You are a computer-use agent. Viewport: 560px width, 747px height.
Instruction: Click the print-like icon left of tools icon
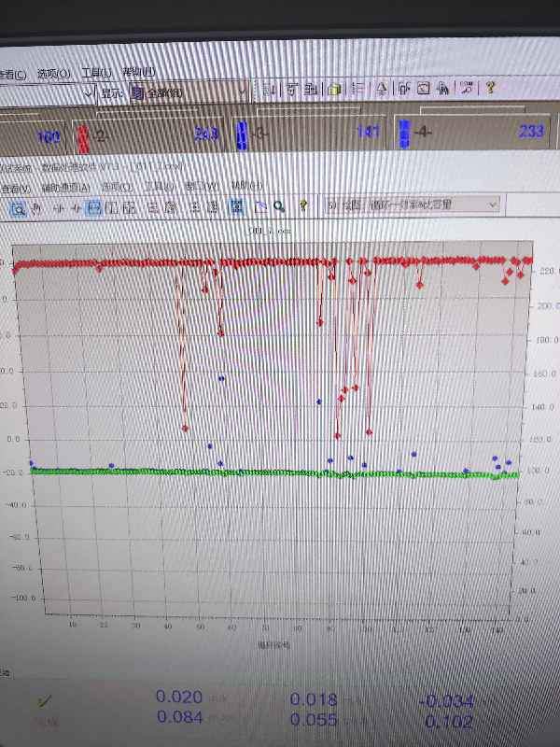point(442,88)
